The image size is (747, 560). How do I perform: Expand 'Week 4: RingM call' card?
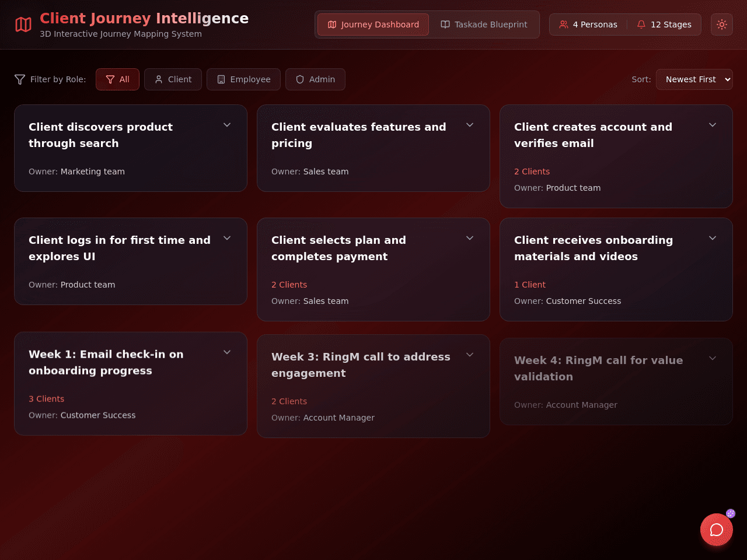(x=713, y=358)
